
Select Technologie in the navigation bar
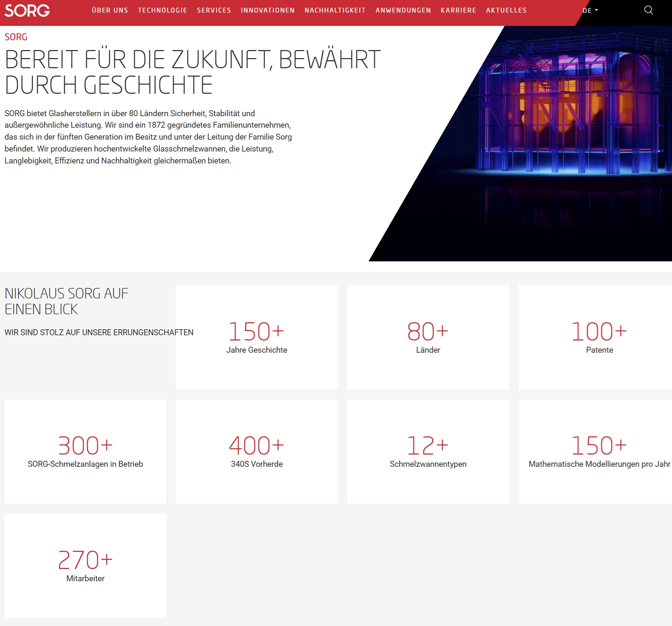point(162,10)
